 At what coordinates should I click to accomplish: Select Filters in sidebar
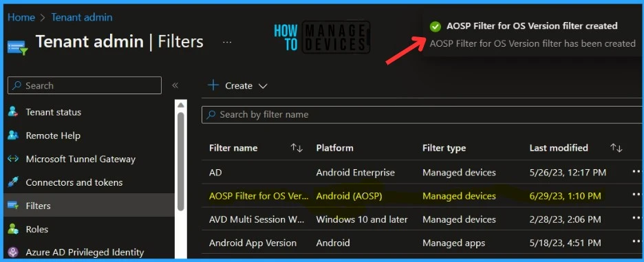(x=39, y=206)
